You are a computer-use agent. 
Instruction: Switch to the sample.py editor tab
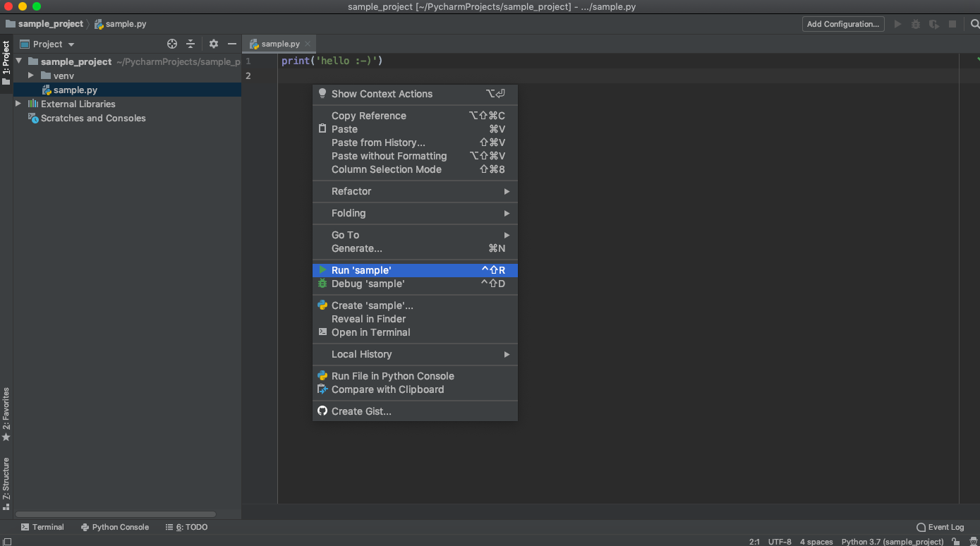[280, 44]
